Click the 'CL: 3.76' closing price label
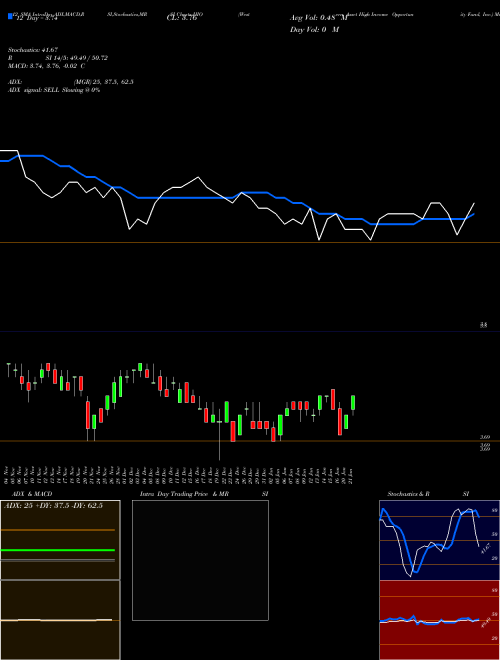The width and height of the screenshot is (500, 660). click(x=182, y=19)
